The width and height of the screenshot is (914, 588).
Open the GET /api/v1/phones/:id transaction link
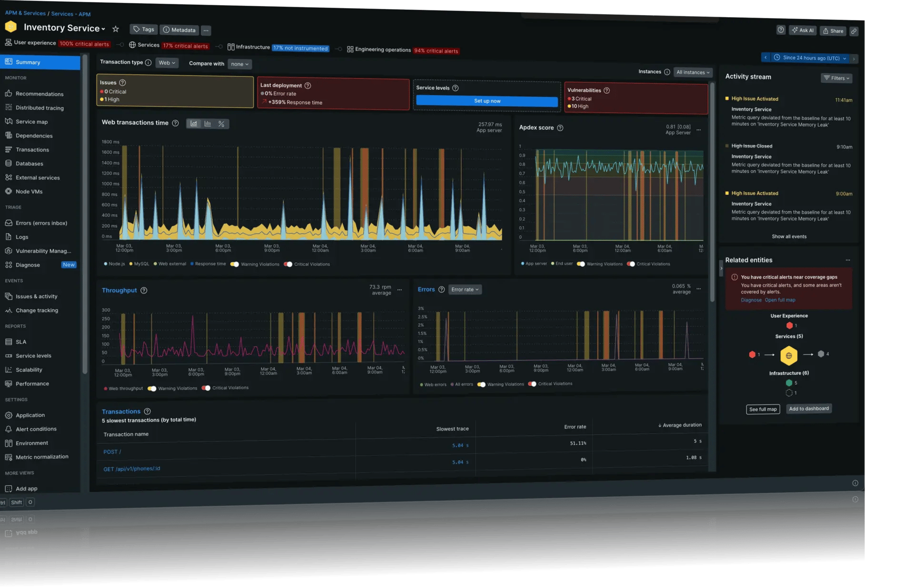132,469
